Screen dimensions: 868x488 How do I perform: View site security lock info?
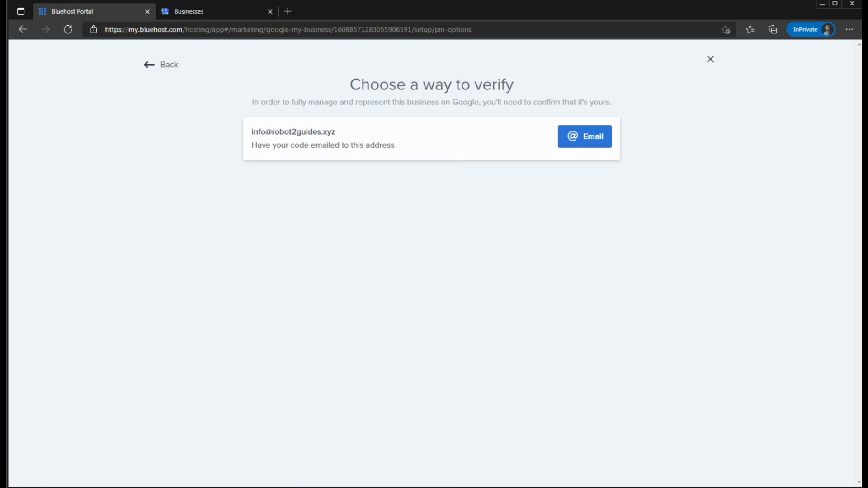(x=94, y=29)
